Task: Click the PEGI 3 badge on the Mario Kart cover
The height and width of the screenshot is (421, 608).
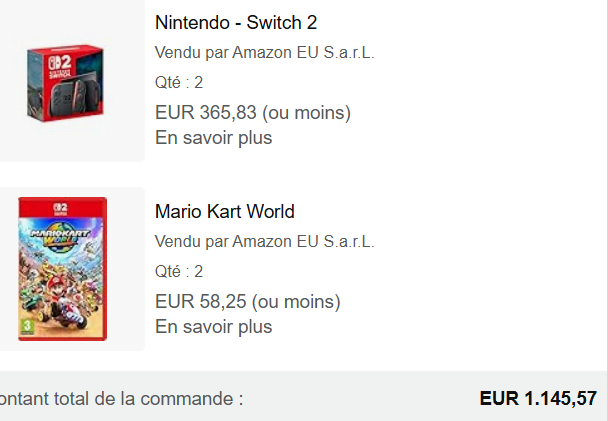Action: coord(27,327)
